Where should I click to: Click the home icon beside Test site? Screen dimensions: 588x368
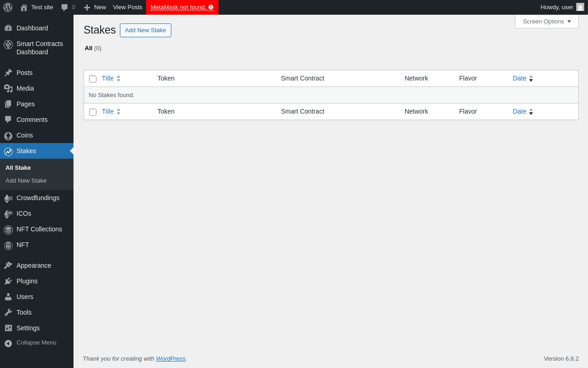pos(24,7)
